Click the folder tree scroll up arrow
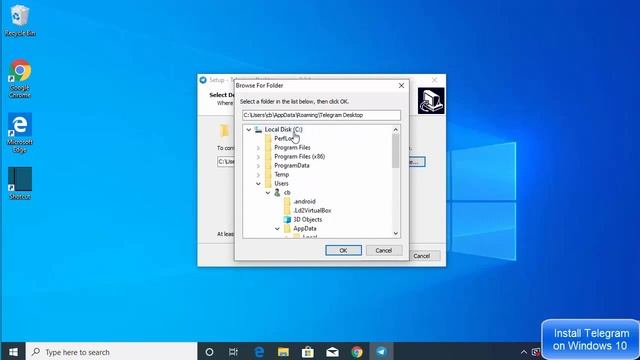This screenshot has width=640, height=360. [396, 129]
